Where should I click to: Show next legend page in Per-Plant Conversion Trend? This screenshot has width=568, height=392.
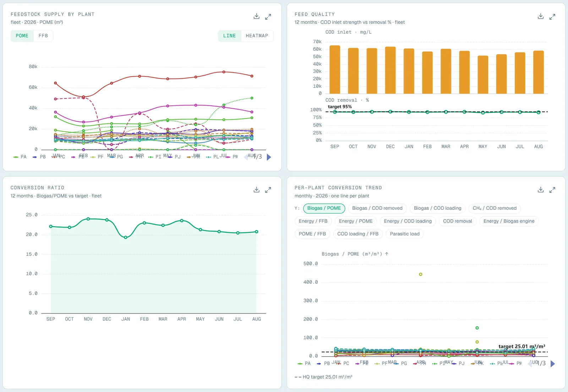tap(553, 364)
